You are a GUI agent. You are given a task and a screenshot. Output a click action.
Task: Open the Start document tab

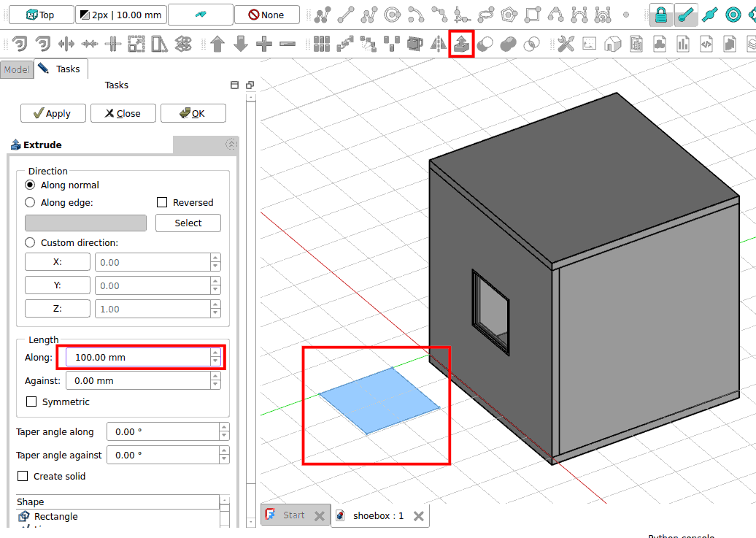[293, 515]
